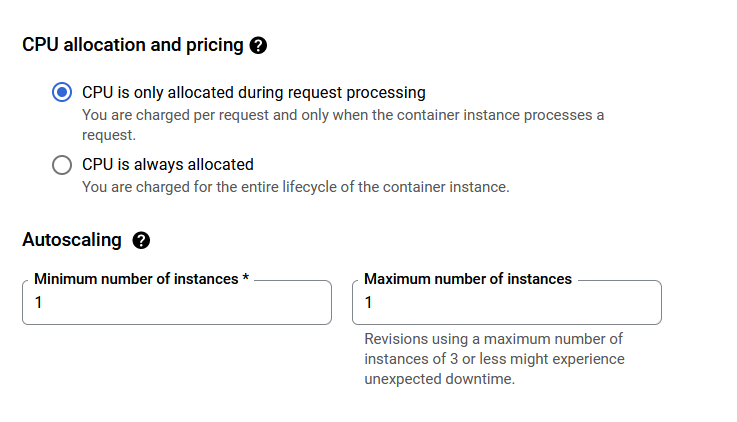Viewport: 737px width, 422px height.
Task: Open the Autoscaling help icon
Action: (141, 240)
